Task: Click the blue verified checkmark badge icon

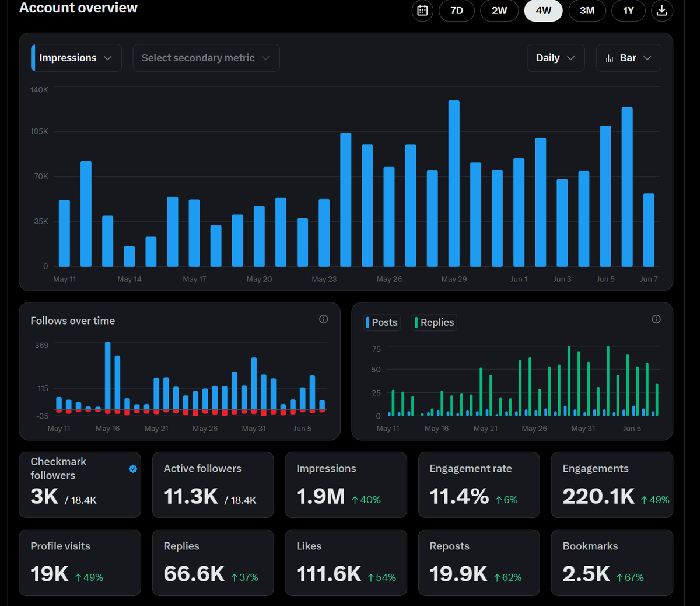Action: tap(133, 469)
